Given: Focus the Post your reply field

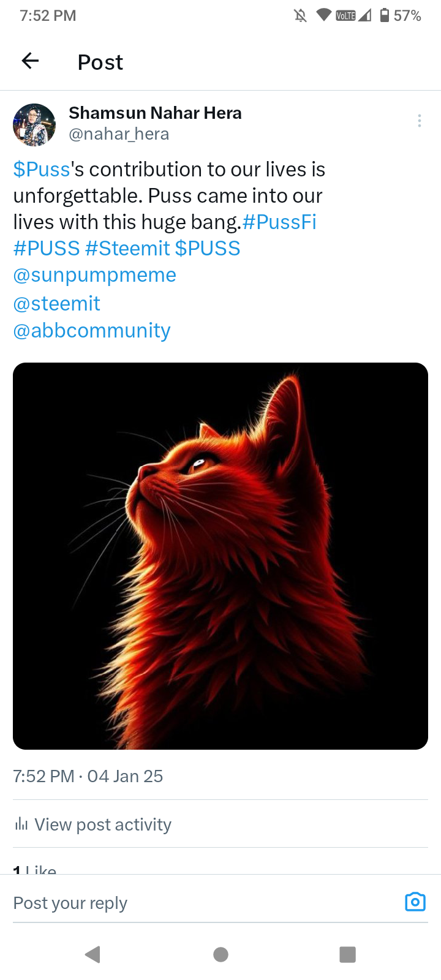Looking at the screenshot, I should point(202,903).
